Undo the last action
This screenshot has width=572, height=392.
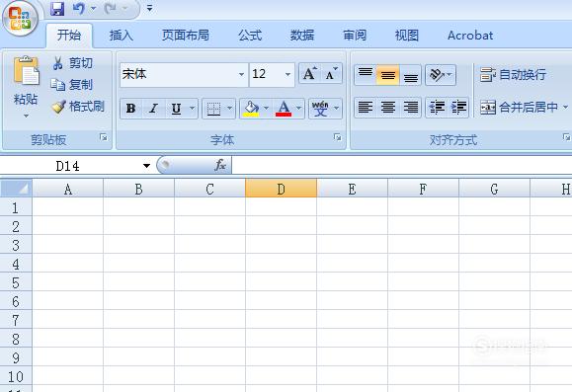[78, 8]
